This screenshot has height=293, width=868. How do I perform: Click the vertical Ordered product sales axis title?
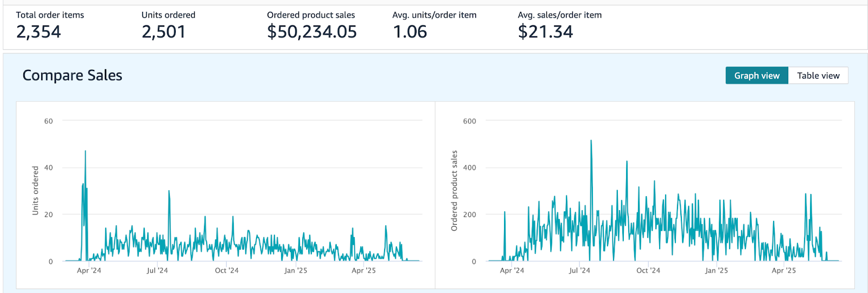(454, 191)
